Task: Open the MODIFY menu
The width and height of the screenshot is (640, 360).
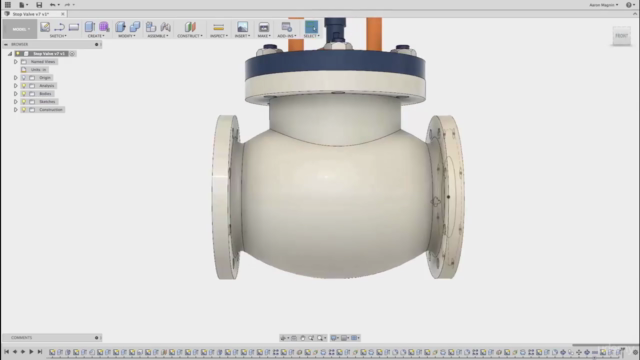Action: pyautogui.click(x=127, y=36)
